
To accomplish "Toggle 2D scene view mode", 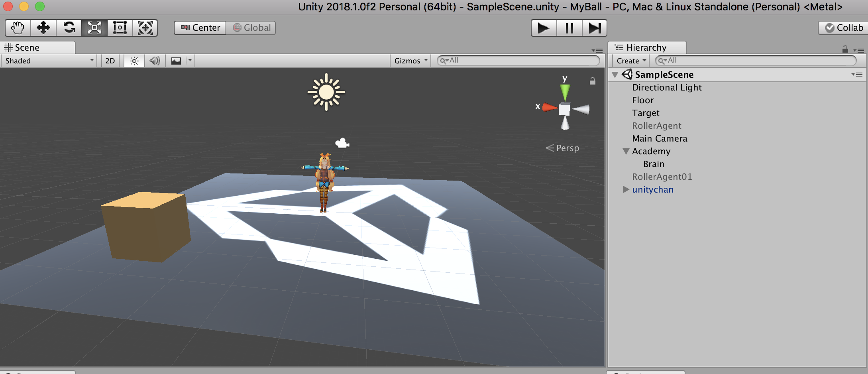I will point(110,61).
